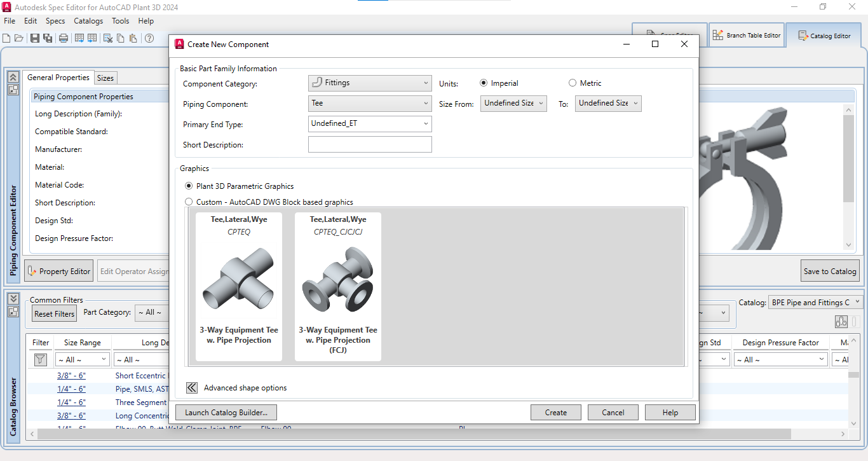
Task: Click the second table export icon before Cut
Action: pyautogui.click(x=92, y=38)
